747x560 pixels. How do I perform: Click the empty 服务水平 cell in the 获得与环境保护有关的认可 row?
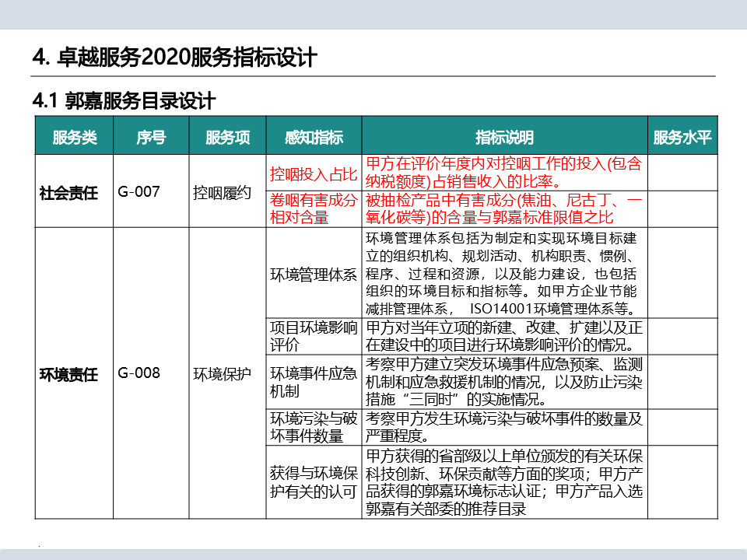pos(682,482)
